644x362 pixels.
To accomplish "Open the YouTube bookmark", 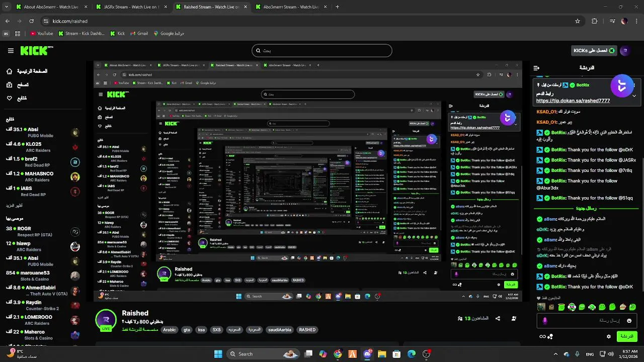I will [41, 34].
